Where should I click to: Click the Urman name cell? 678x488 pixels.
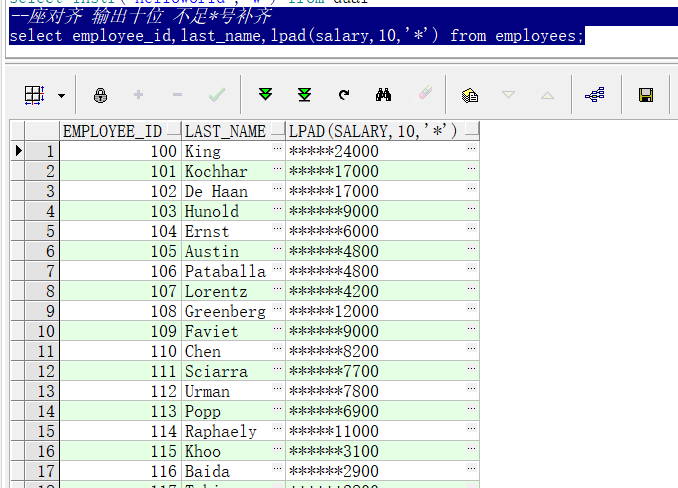click(x=233, y=391)
